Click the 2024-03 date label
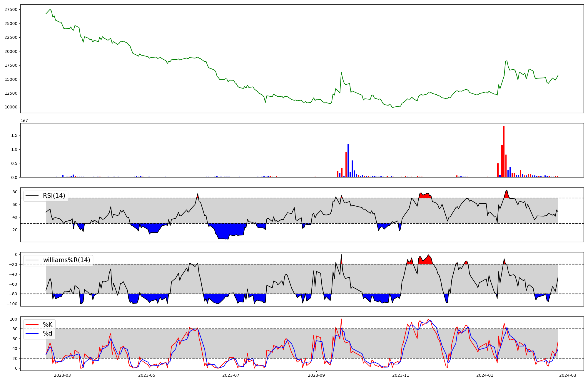The image size is (588, 382). coord(568,375)
